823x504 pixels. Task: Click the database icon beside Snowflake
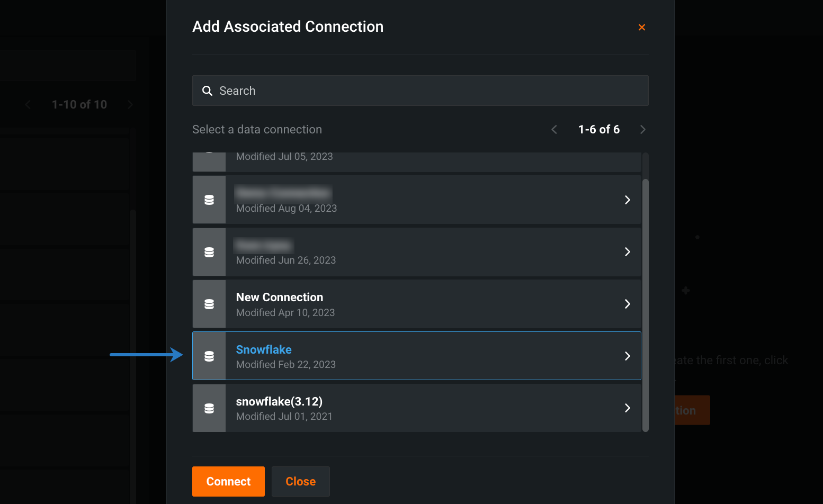click(209, 356)
